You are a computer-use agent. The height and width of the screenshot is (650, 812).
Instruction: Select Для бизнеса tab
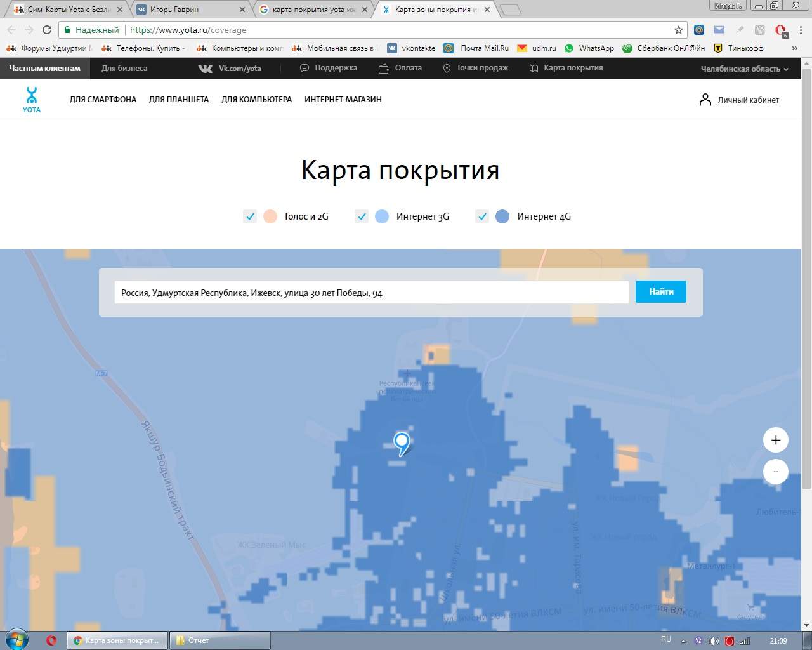click(124, 69)
